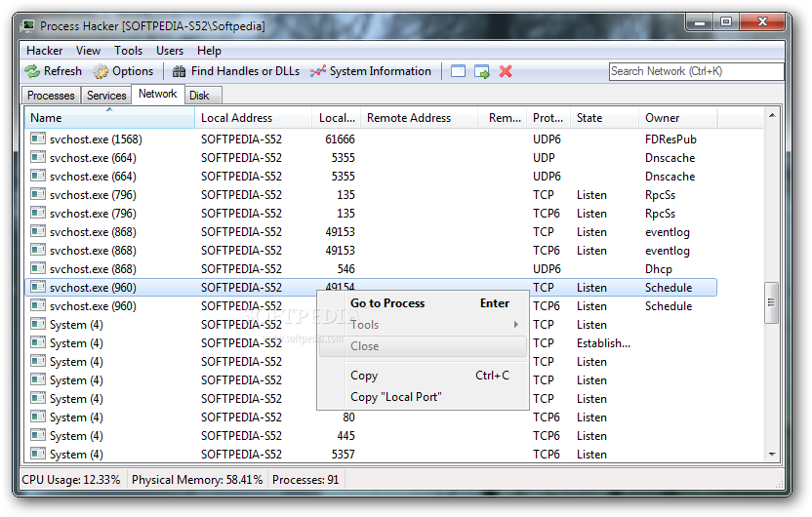Select svchost.exe (664) UDP6 Dnscache row
This screenshot has width=812, height=517.
point(370,177)
